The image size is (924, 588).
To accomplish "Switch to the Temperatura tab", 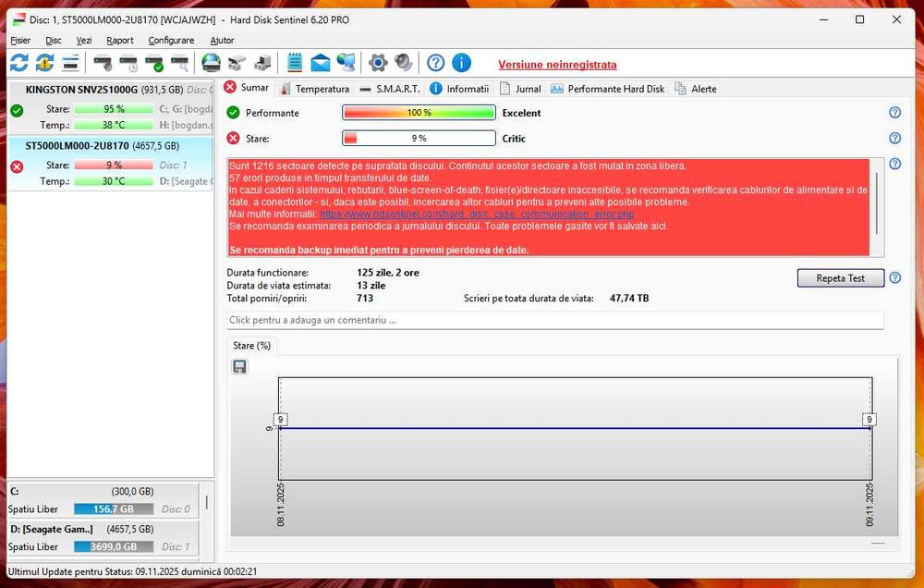I will 315,89.
